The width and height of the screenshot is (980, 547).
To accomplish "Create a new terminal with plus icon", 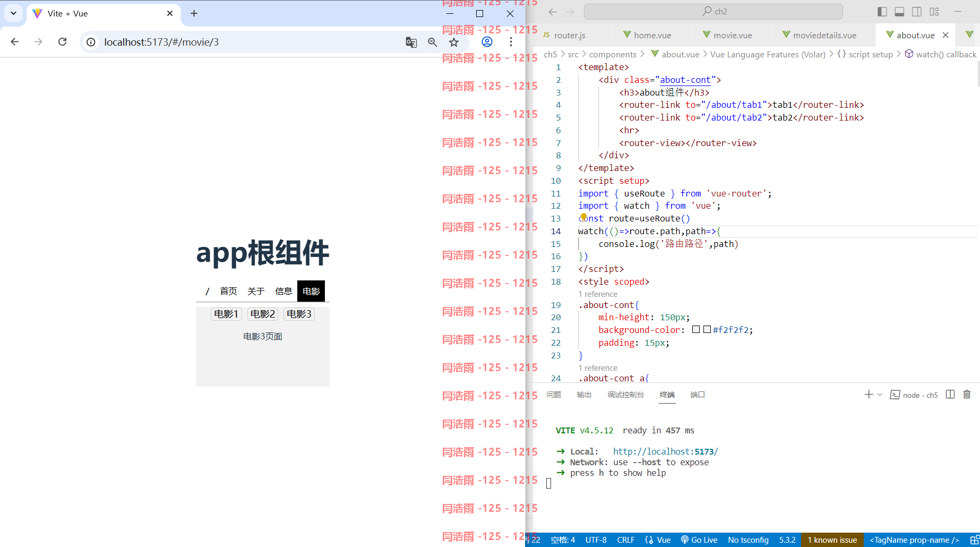I will coord(869,395).
